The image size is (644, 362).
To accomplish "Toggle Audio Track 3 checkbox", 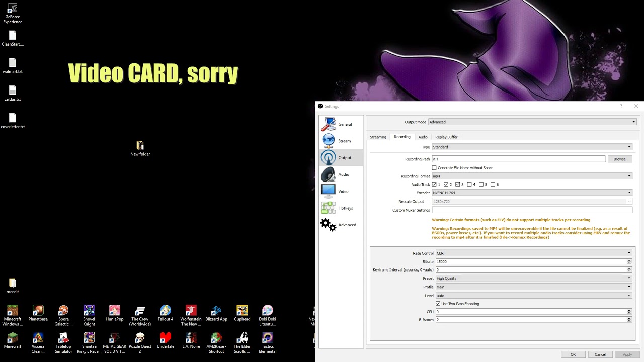I will tap(458, 185).
